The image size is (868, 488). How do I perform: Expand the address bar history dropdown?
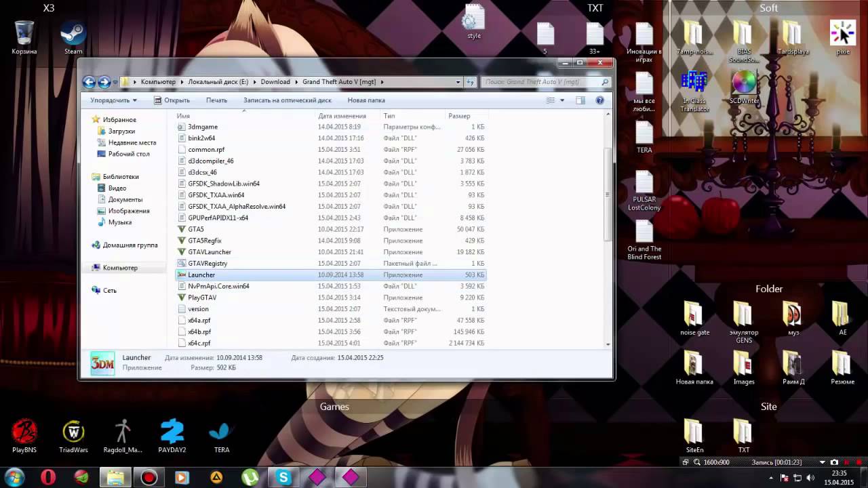click(x=458, y=82)
